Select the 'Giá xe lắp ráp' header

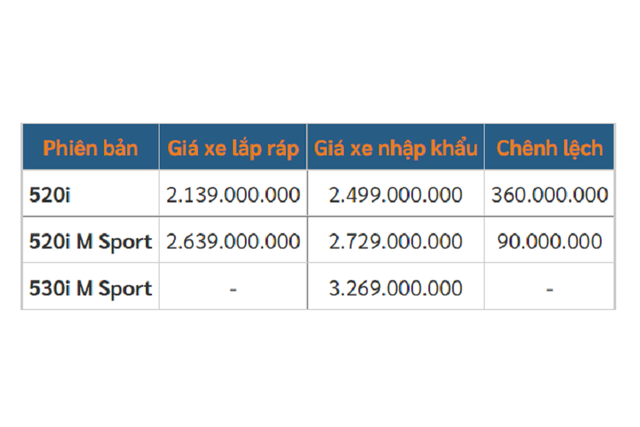(x=233, y=149)
